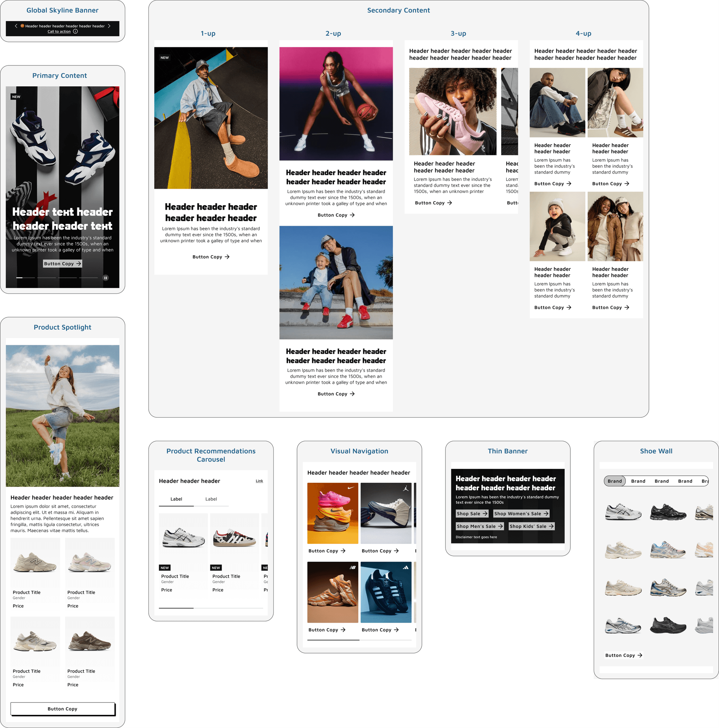Click the second hero carousel progress segment
719x728 pixels.
pyautogui.click(x=46, y=278)
